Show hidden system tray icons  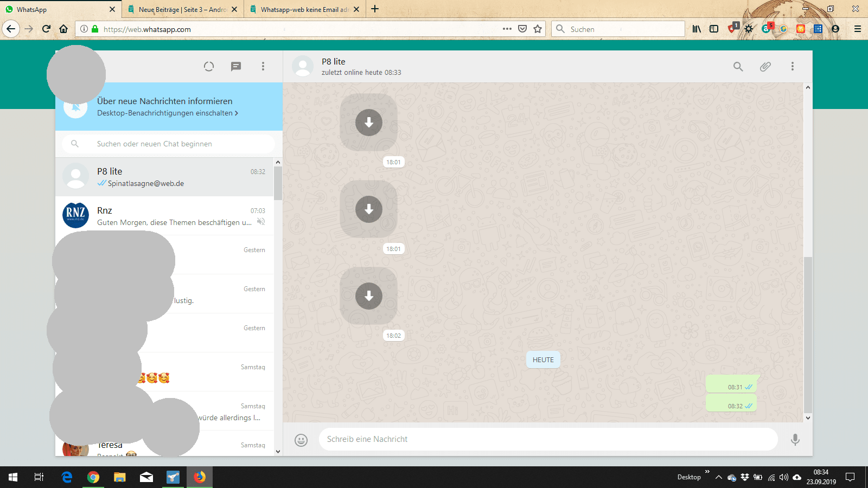(719, 477)
